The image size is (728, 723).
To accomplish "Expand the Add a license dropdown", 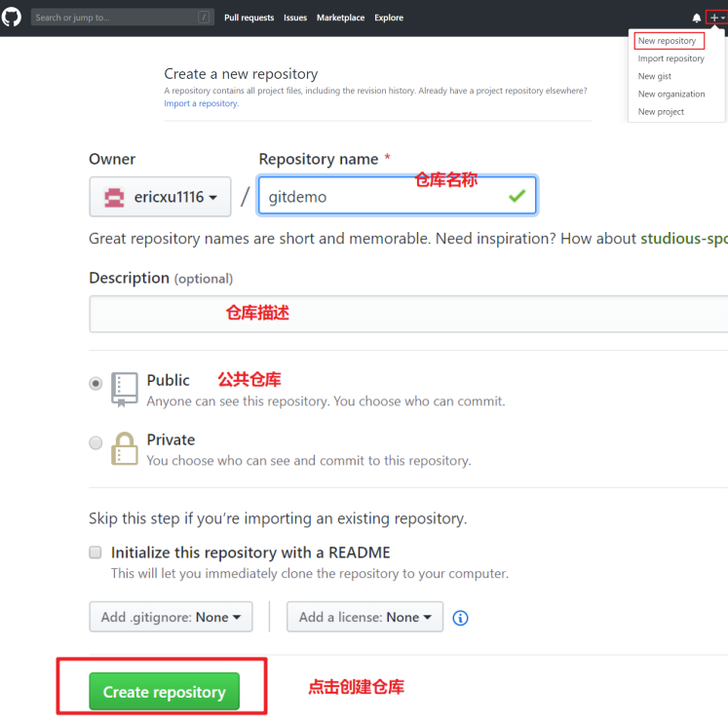I will pos(364,617).
